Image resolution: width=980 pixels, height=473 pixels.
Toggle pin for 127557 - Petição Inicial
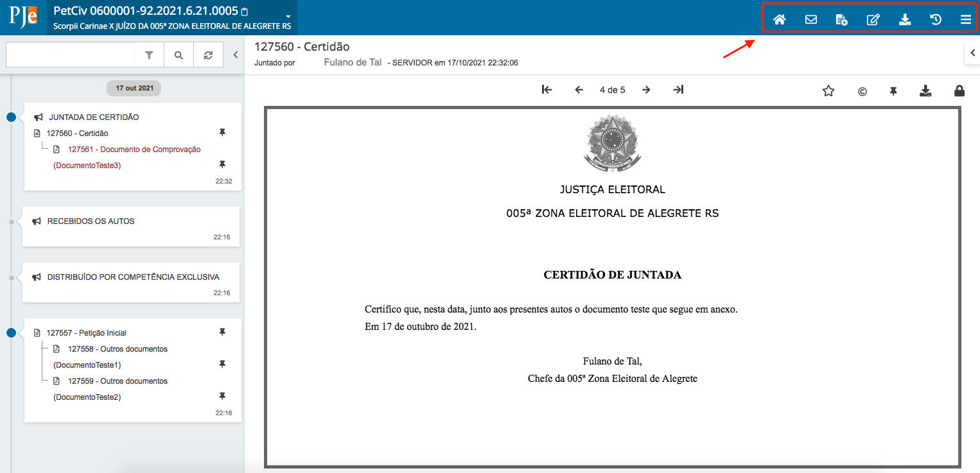tap(222, 332)
